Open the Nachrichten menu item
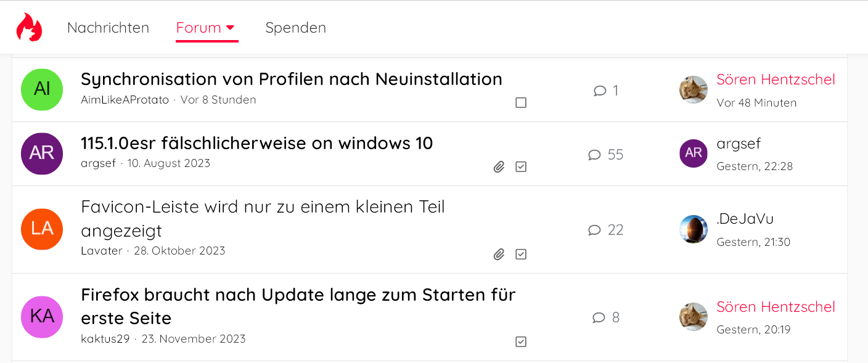Viewport: 868px width, 363px height. coord(108,28)
